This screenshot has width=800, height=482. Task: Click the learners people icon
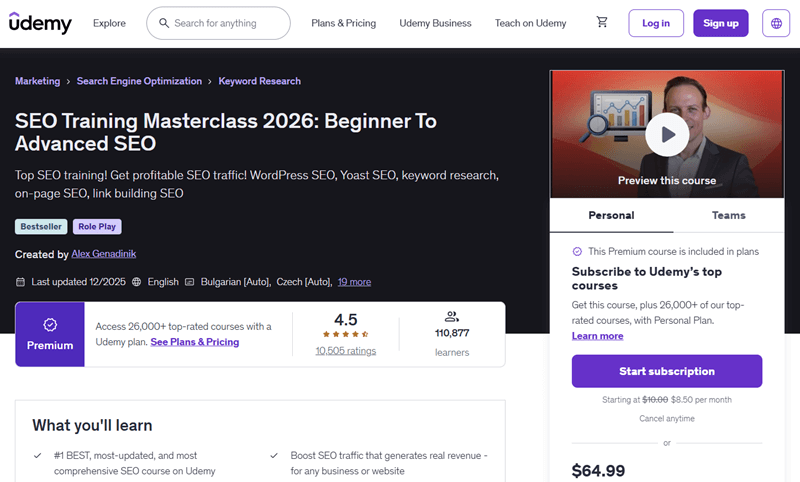point(452,317)
